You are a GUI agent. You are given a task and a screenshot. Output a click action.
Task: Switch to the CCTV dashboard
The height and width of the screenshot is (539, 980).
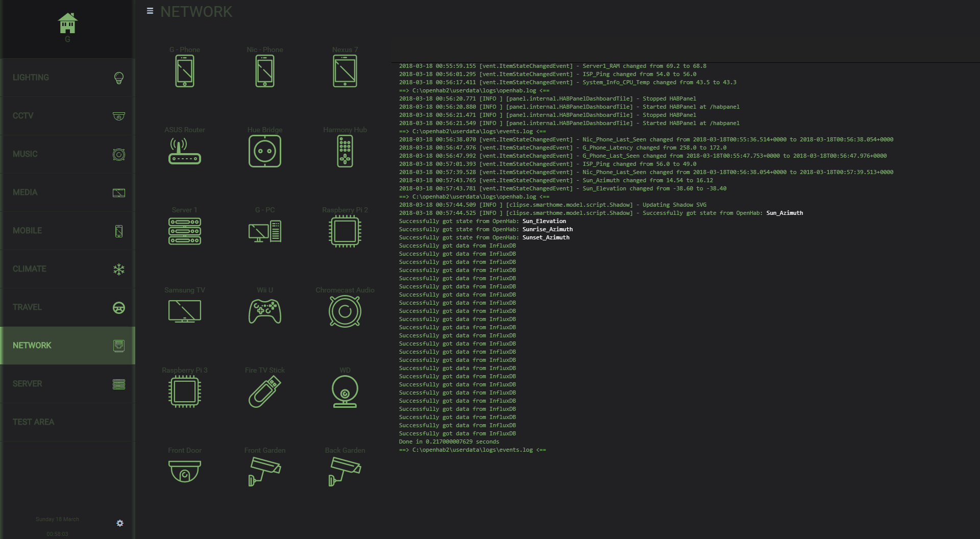click(x=67, y=116)
